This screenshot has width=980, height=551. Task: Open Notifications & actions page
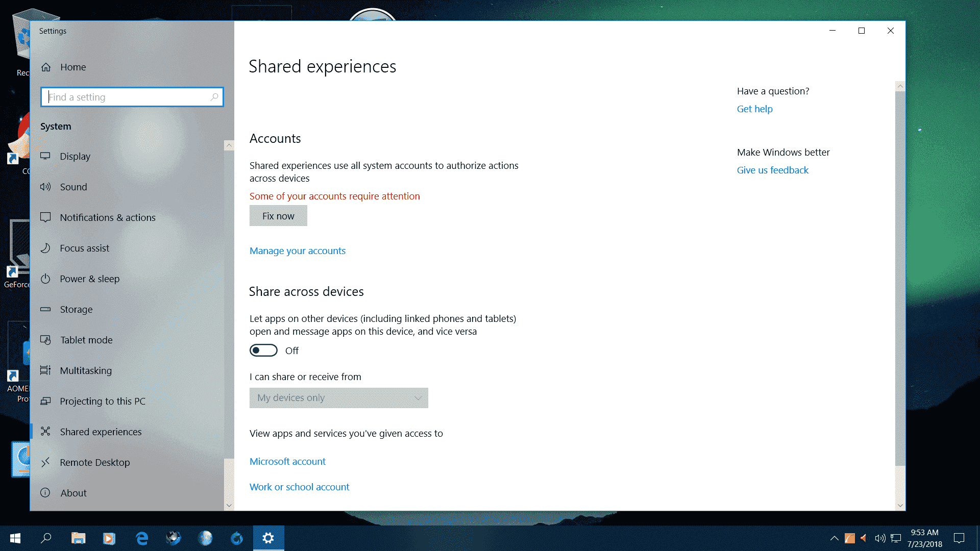(108, 217)
